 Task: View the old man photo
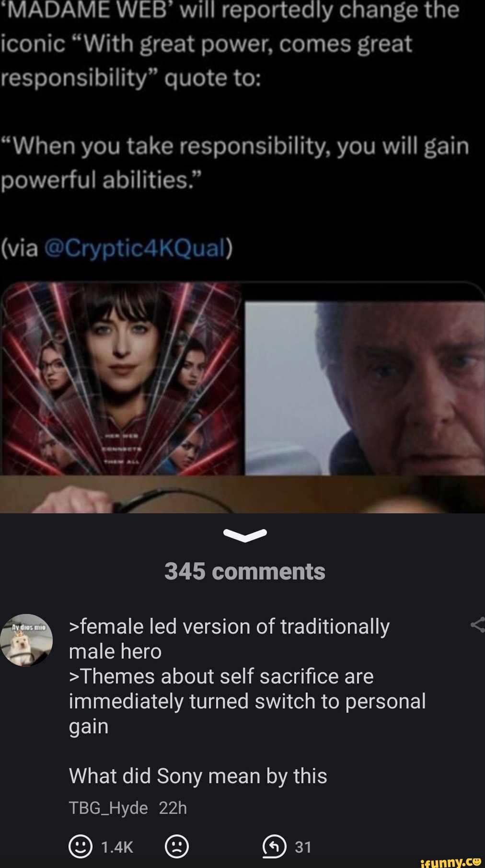pyautogui.click(x=365, y=388)
